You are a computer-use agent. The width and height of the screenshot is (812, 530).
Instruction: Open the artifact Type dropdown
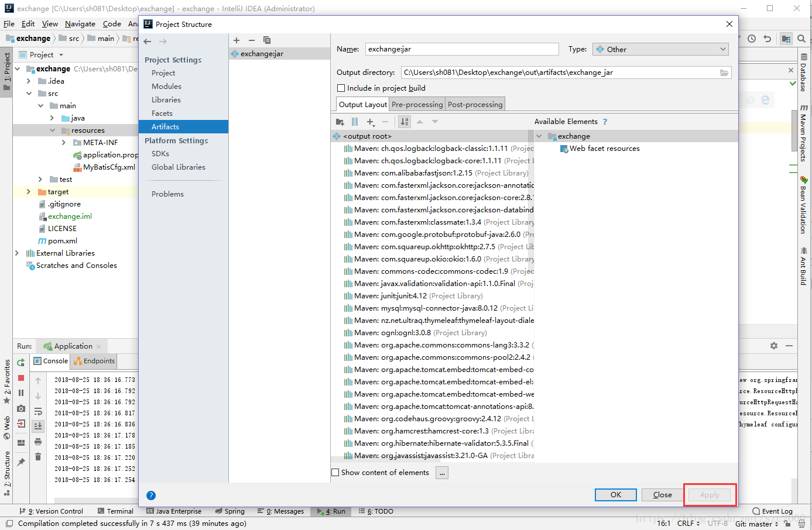(x=660, y=49)
